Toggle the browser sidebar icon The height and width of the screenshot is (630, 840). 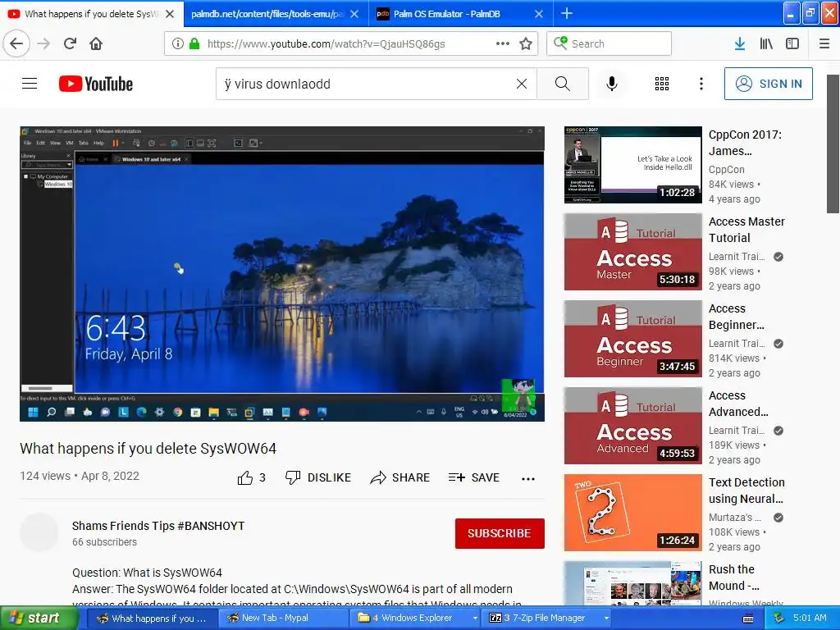(792, 43)
